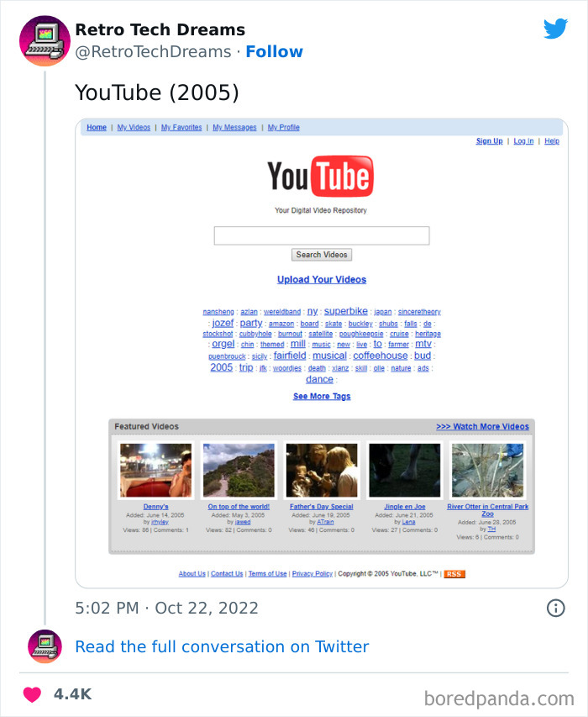Like the tweet with the heart icon

(32, 694)
